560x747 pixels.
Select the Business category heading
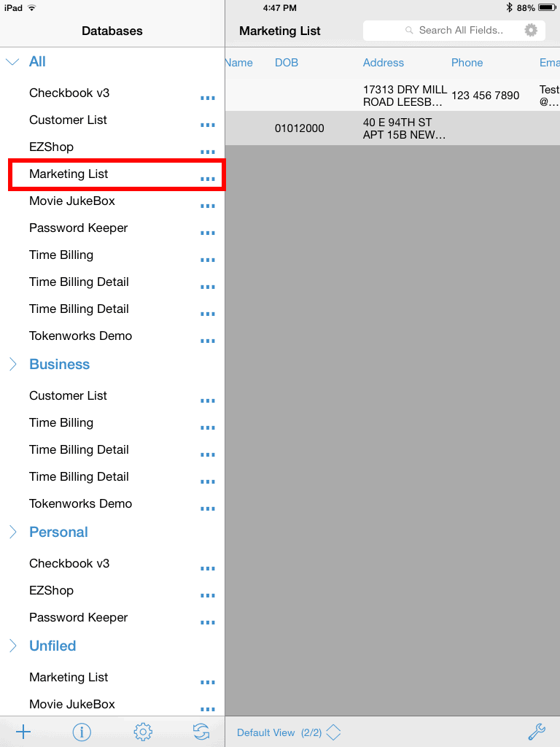[60, 364]
